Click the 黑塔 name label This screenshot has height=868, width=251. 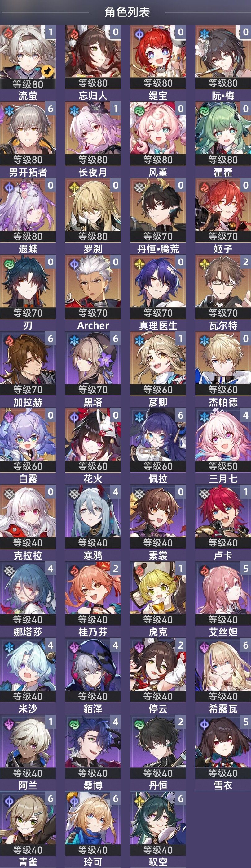point(93,402)
